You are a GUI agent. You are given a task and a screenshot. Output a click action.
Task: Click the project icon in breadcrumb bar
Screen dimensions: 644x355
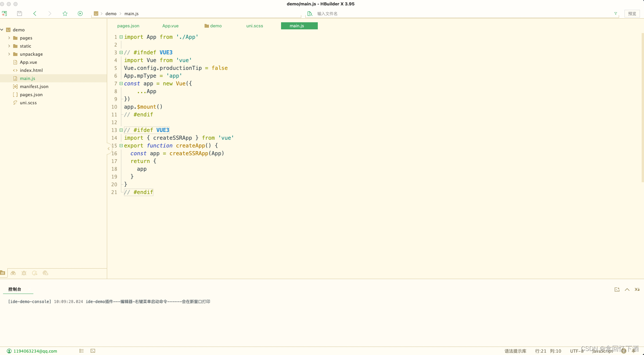coord(96,13)
